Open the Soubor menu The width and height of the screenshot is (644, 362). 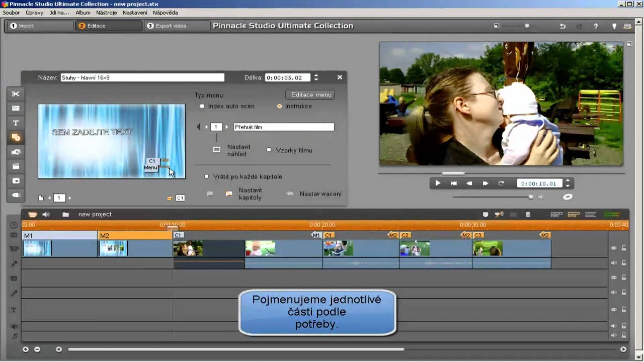pos(11,13)
